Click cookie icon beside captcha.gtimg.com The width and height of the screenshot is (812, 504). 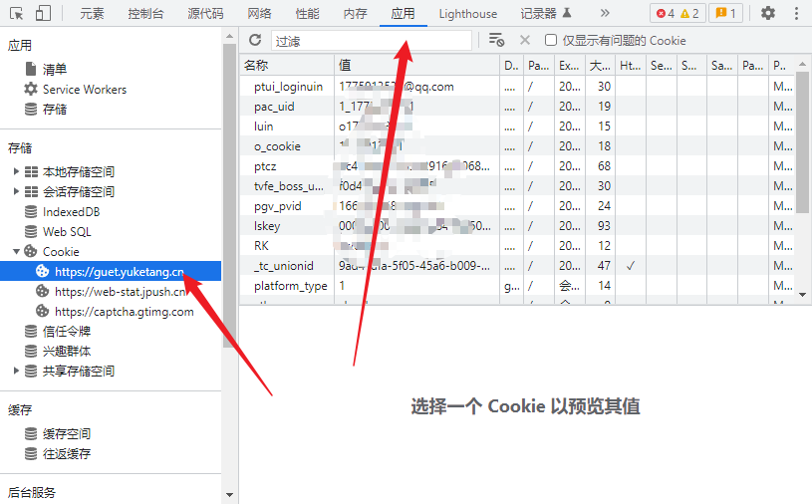[43, 312]
